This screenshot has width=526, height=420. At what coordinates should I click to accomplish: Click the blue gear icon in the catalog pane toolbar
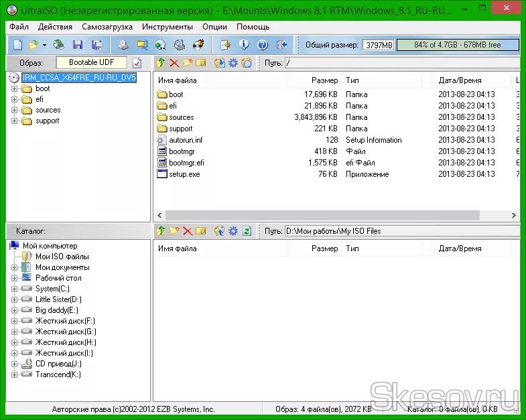coord(233,231)
